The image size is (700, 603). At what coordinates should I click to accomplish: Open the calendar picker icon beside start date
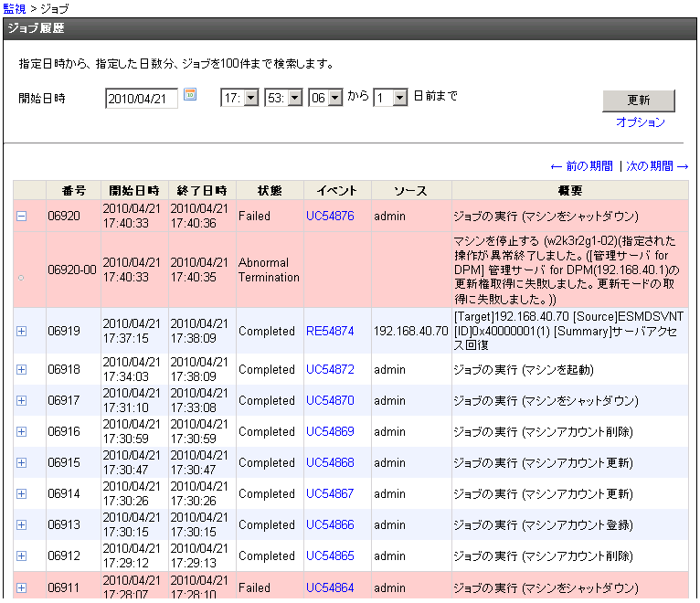click(190, 94)
